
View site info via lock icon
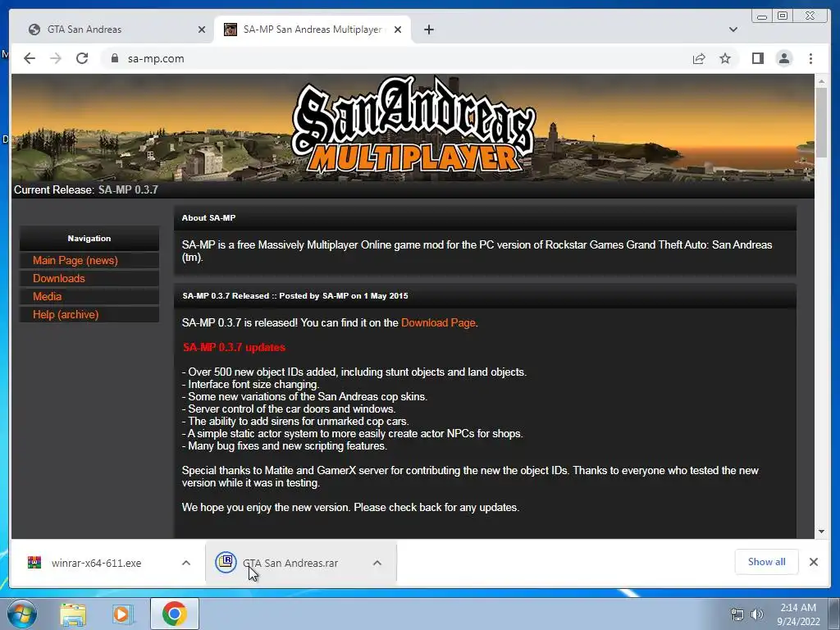[x=114, y=58]
